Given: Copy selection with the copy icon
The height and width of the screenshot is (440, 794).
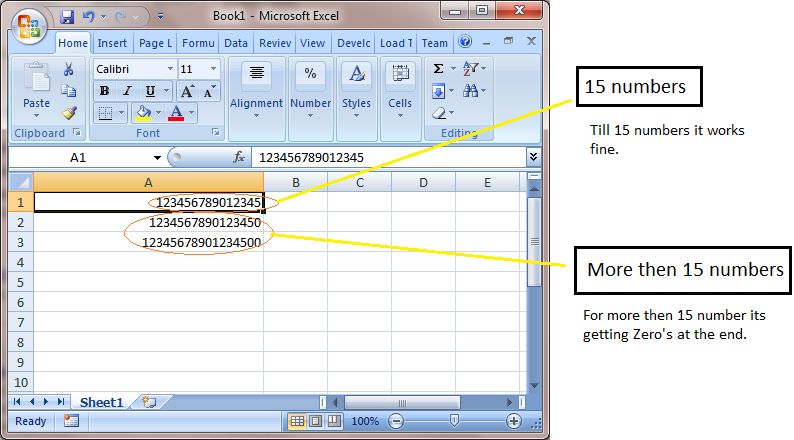Looking at the screenshot, I should tap(68, 91).
